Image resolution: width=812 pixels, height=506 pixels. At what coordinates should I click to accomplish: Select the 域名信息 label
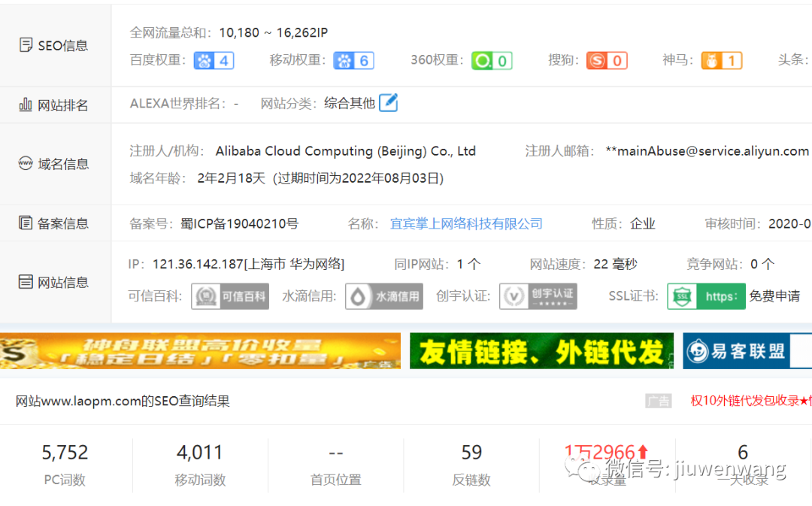[x=63, y=164]
